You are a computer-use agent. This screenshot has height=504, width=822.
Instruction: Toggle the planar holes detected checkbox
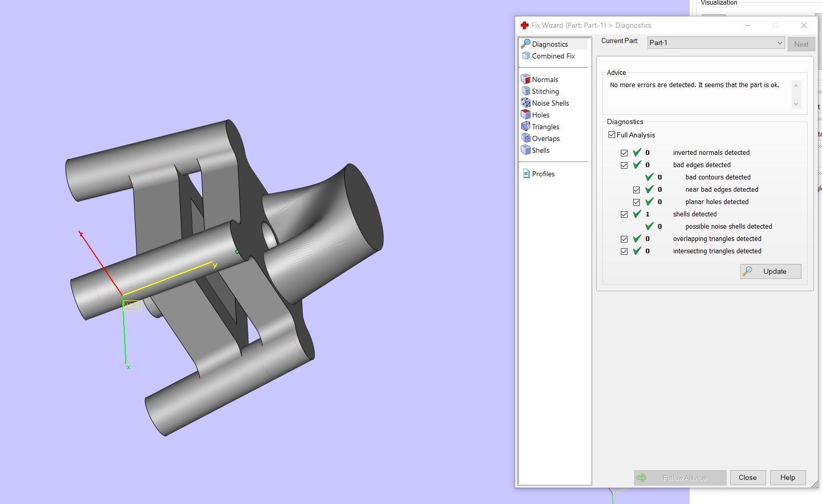636,202
